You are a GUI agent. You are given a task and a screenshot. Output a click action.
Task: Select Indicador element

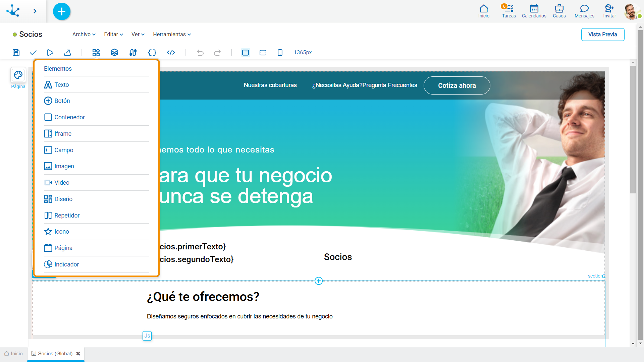click(x=96, y=264)
